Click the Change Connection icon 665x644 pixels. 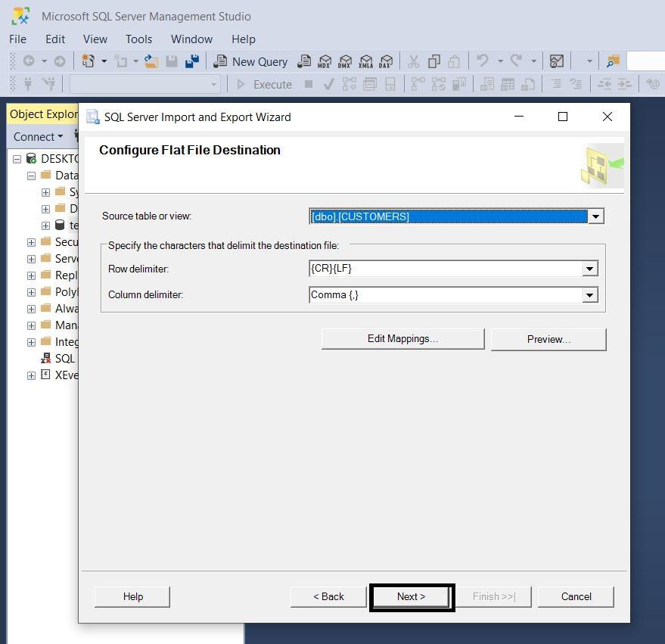click(48, 84)
